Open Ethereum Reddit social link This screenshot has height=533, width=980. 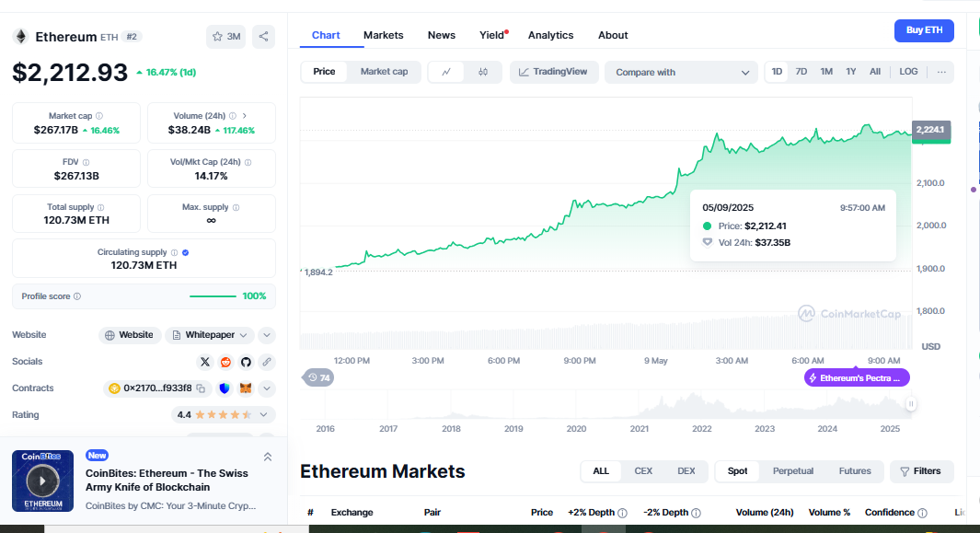[x=225, y=362]
